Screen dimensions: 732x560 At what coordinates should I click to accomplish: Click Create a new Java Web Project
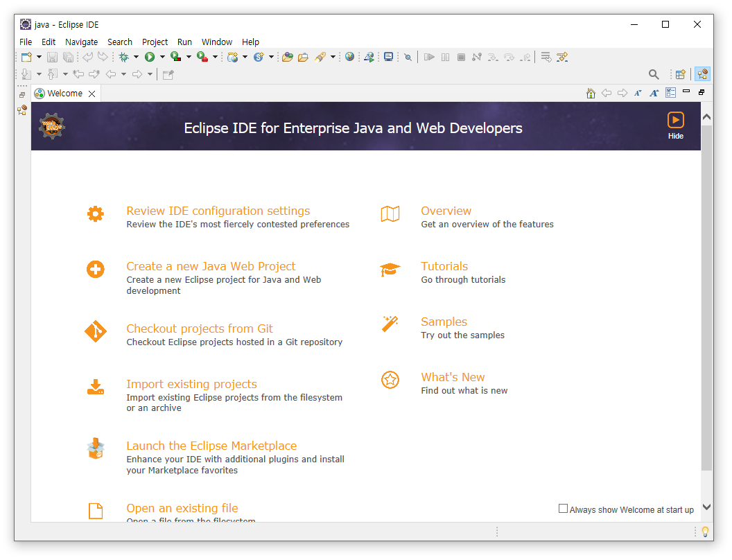point(211,266)
